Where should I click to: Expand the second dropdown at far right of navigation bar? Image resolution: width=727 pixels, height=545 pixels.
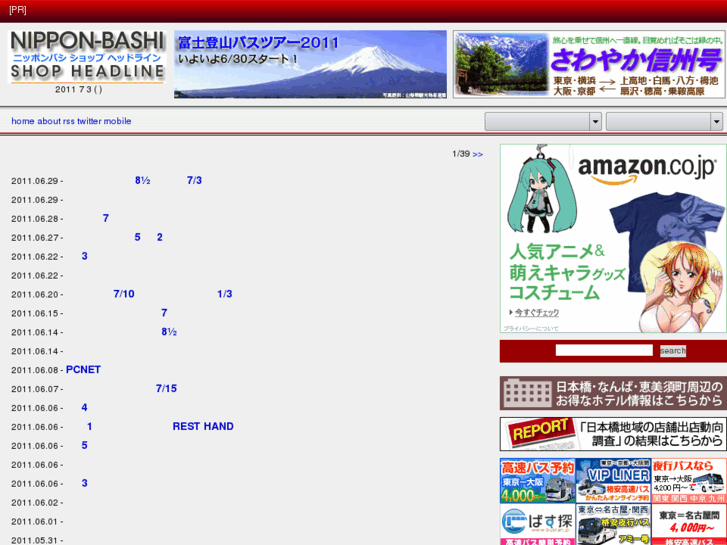[x=664, y=122]
